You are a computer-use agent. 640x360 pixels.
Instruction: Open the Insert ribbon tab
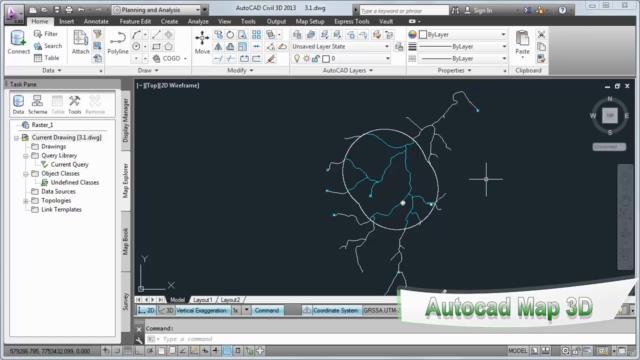pyautogui.click(x=67, y=21)
